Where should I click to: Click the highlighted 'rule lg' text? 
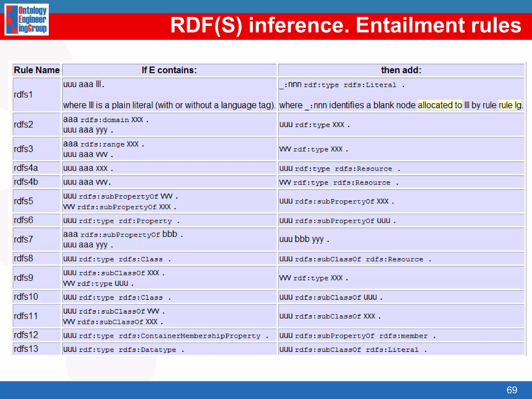(510, 105)
